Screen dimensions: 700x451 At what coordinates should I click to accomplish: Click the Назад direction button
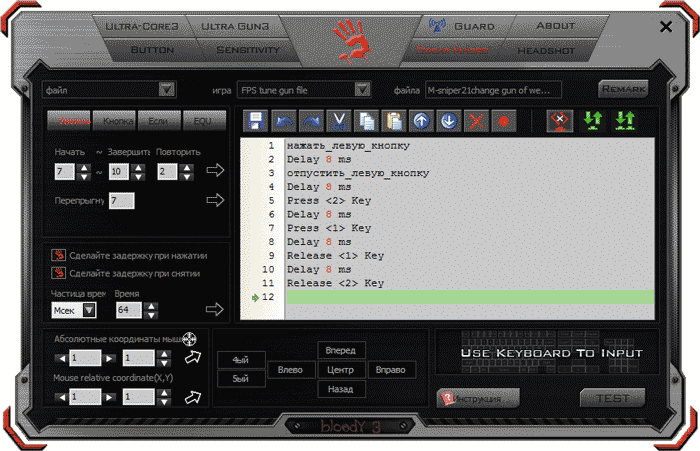342,389
